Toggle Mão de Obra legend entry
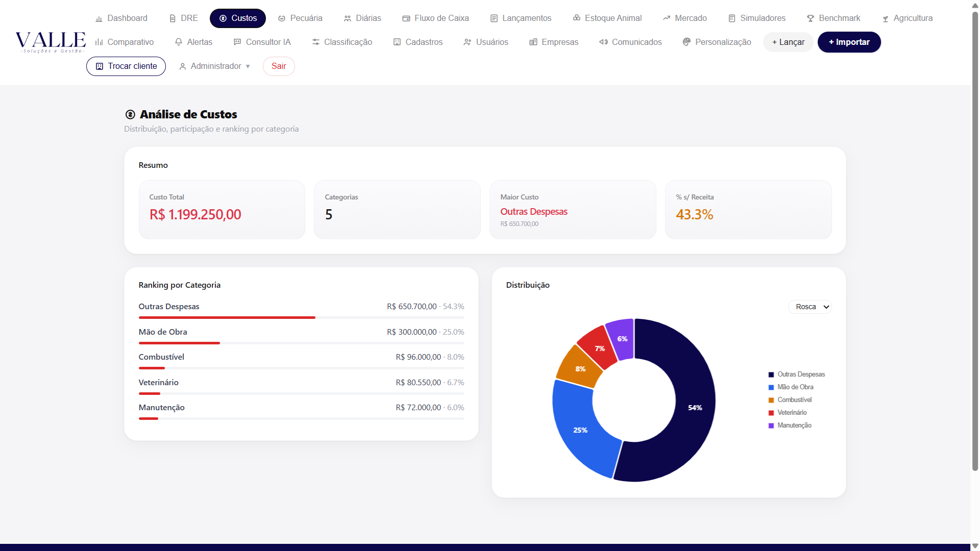Screen dimensions: 980x551 click(791, 387)
